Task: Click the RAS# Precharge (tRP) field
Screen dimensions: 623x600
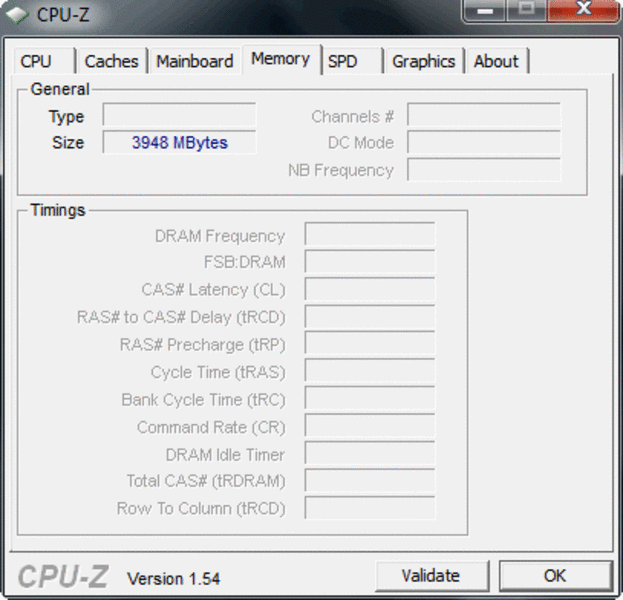Action: 370,344
